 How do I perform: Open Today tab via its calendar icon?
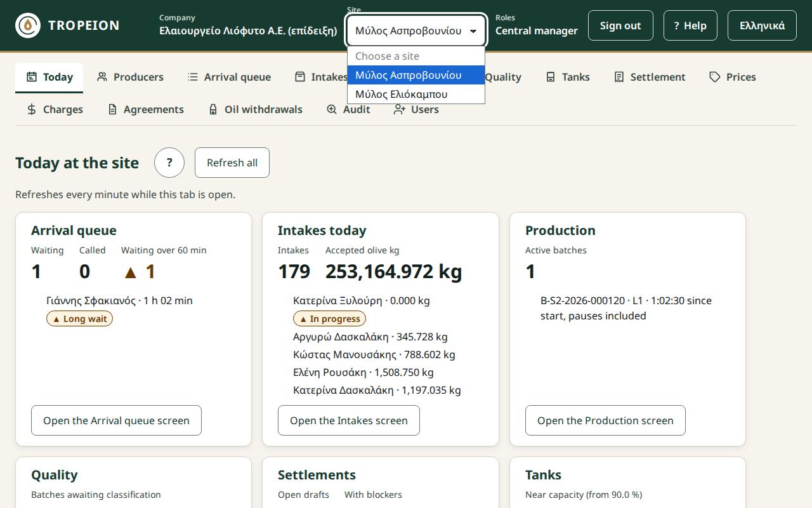32,77
